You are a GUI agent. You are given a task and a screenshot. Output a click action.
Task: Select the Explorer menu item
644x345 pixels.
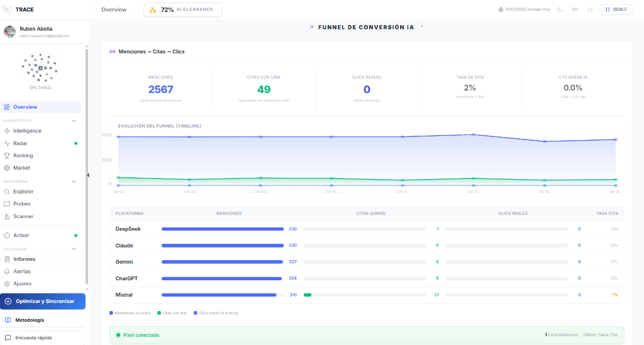pos(23,192)
